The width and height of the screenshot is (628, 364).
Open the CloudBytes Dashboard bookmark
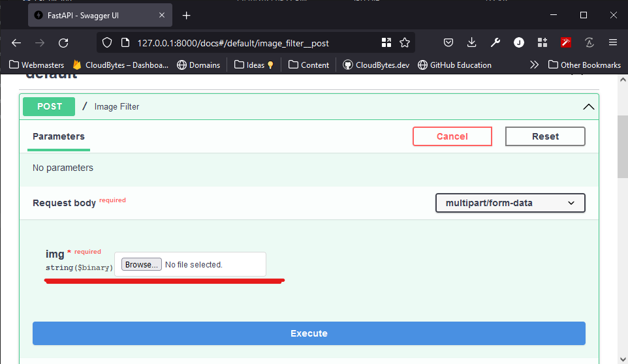[x=121, y=65]
